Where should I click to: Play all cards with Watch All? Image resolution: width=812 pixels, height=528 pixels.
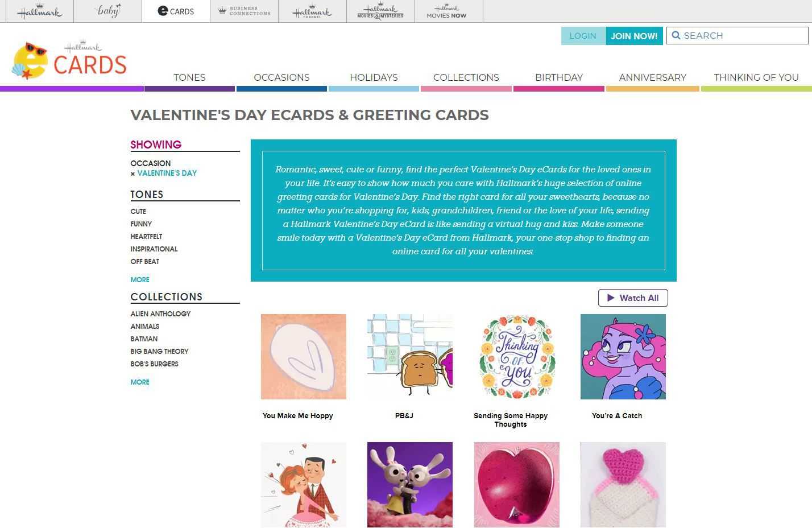632,298
